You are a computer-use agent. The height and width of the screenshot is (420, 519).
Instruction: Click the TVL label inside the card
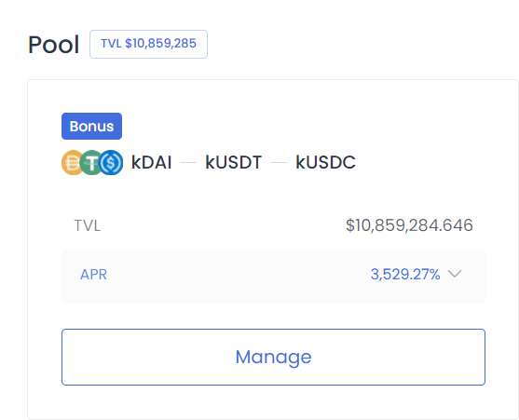click(88, 226)
